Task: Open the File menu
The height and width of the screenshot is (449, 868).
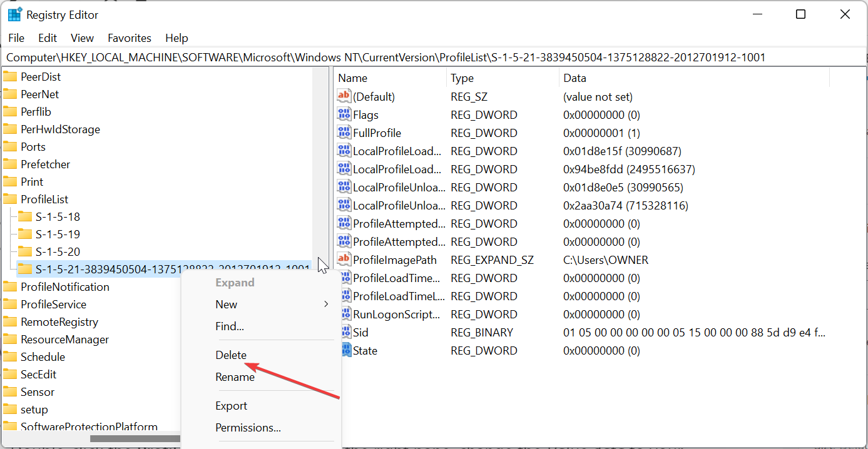Action: [x=16, y=38]
